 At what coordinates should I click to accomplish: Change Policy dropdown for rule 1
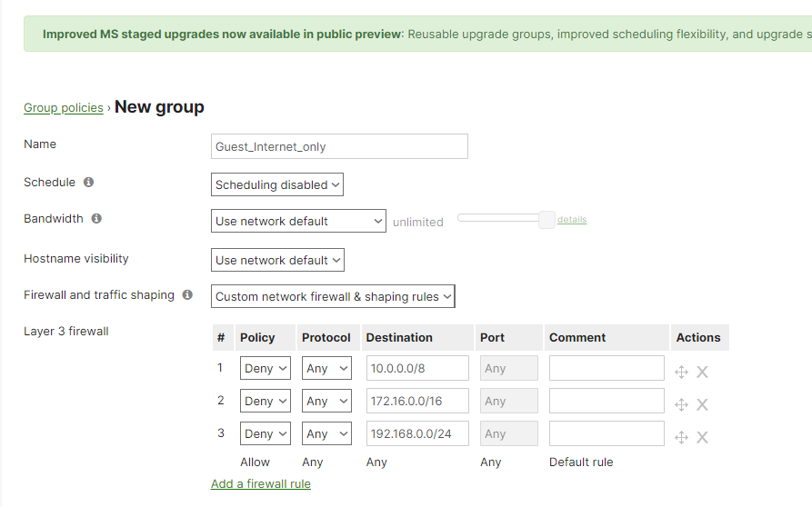[x=266, y=368]
